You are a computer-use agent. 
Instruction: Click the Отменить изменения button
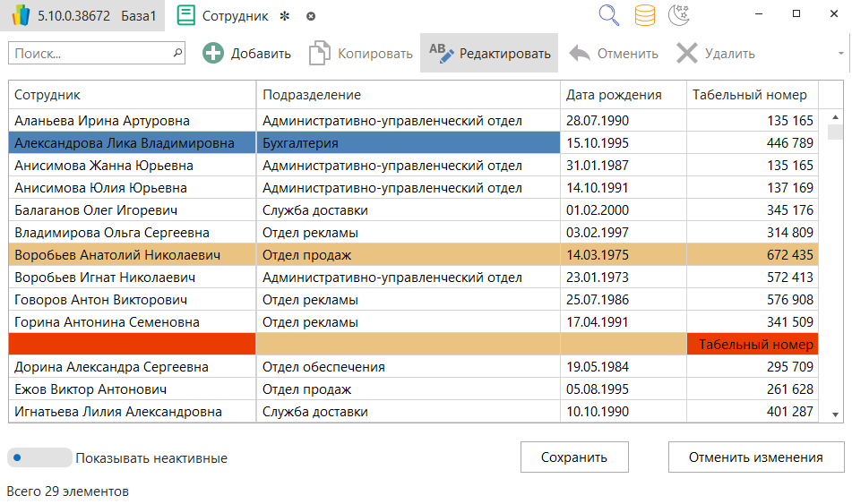(755, 457)
